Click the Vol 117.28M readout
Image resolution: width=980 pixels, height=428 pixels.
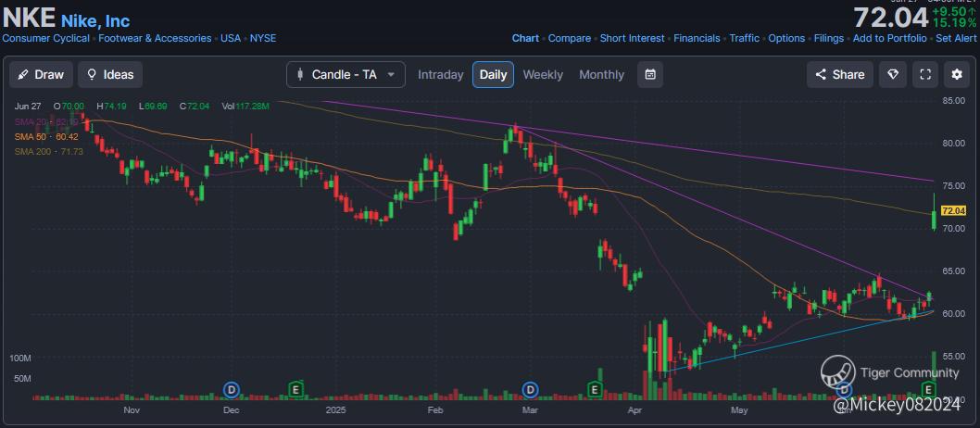pos(245,107)
